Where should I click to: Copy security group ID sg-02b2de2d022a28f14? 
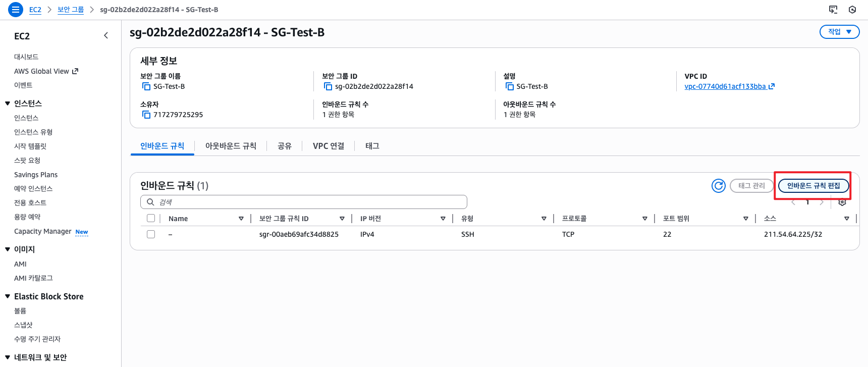pos(328,86)
